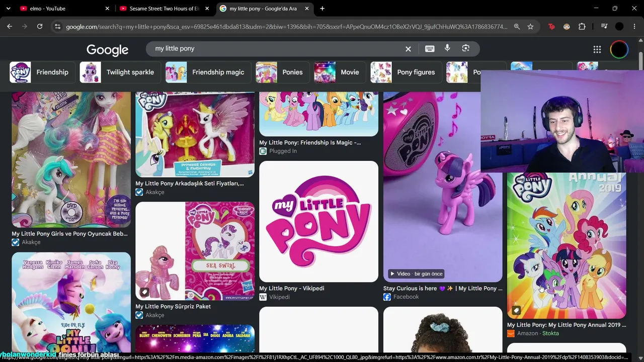Open 'Stay Curious is here' result
Image resolution: width=644 pixels, height=362 pixels.
[x=443, y=289]
